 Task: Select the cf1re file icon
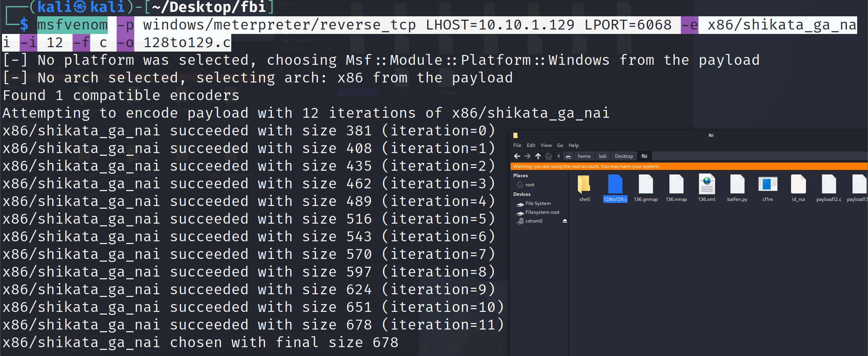pos(768,184)
